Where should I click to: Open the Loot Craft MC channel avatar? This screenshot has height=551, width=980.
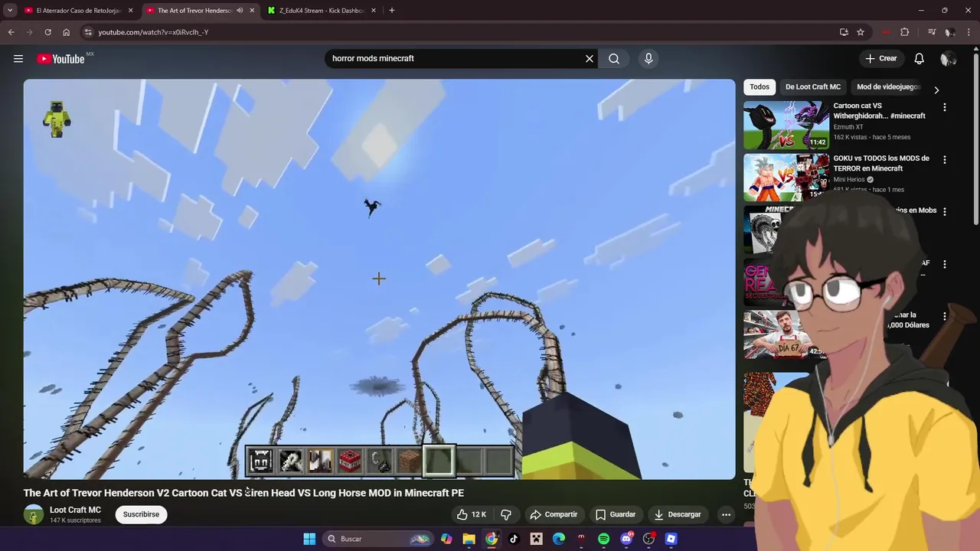point(33,515)
